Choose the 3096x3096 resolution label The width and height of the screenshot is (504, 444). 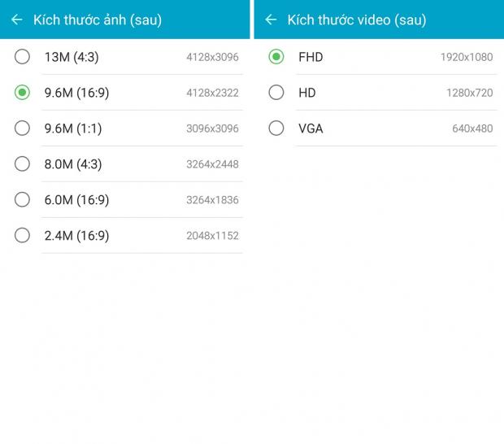pos(212,129)
